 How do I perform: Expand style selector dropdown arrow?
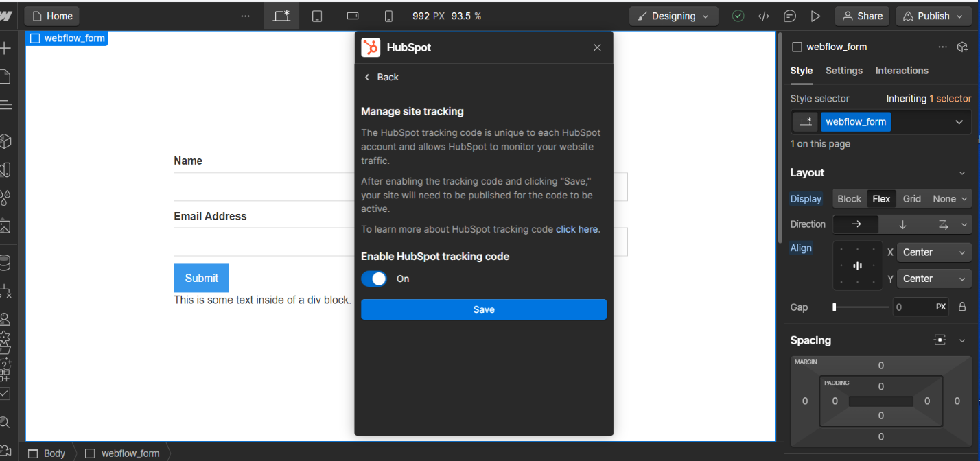click(959, 122)
